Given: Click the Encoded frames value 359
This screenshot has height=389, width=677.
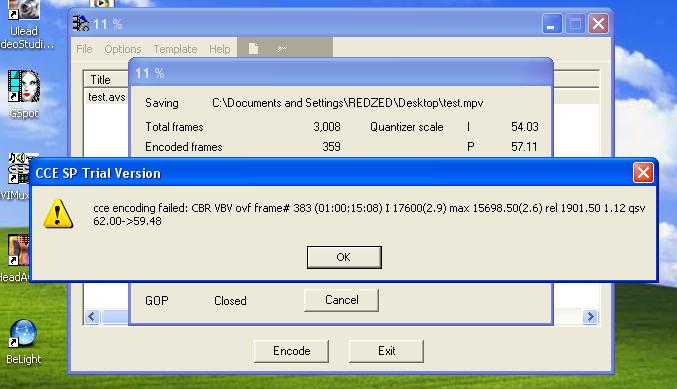Looking at the screenshot, I should tap(331, 147).
